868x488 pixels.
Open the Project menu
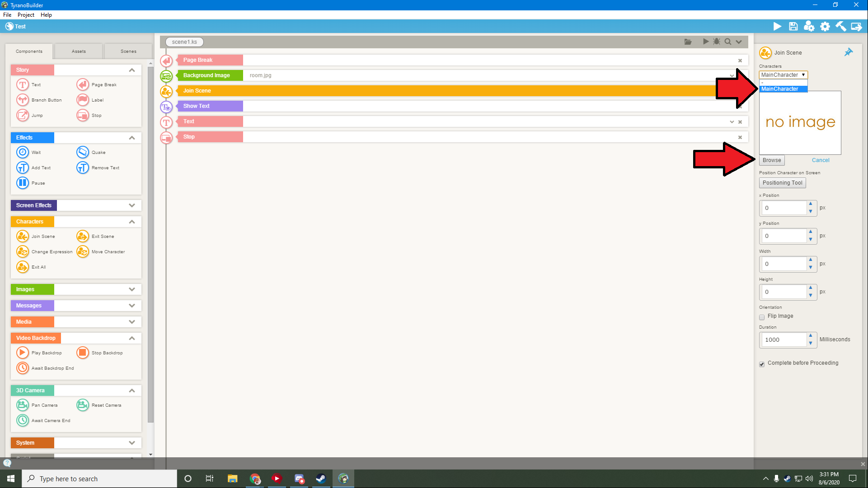point(26,15)
